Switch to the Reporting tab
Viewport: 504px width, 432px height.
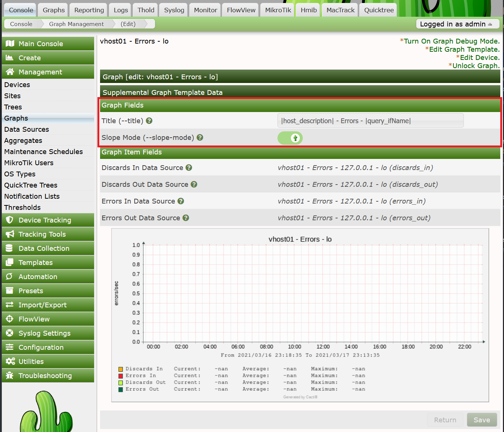[89, 10]
